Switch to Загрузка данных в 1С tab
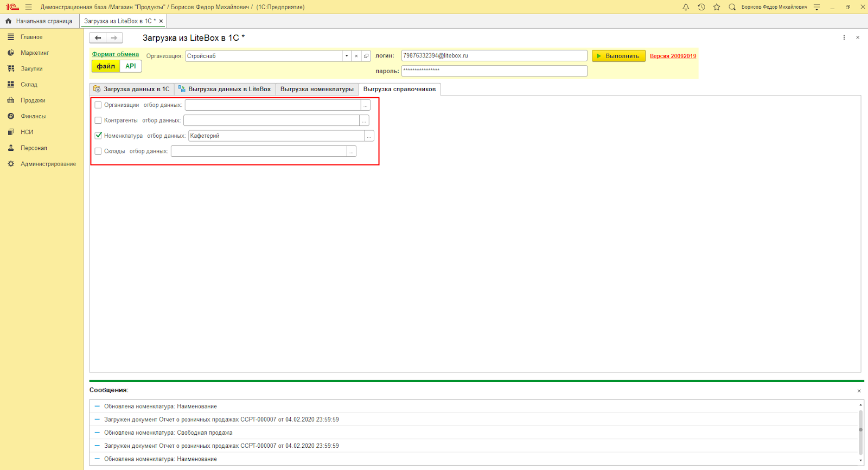This screenshot has width=868, height=470. pyautogui.click(x=132, y=89)
